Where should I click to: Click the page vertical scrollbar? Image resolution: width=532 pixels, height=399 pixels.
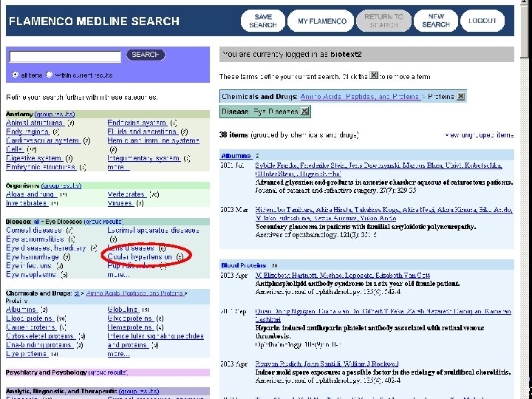pos(525,199)
